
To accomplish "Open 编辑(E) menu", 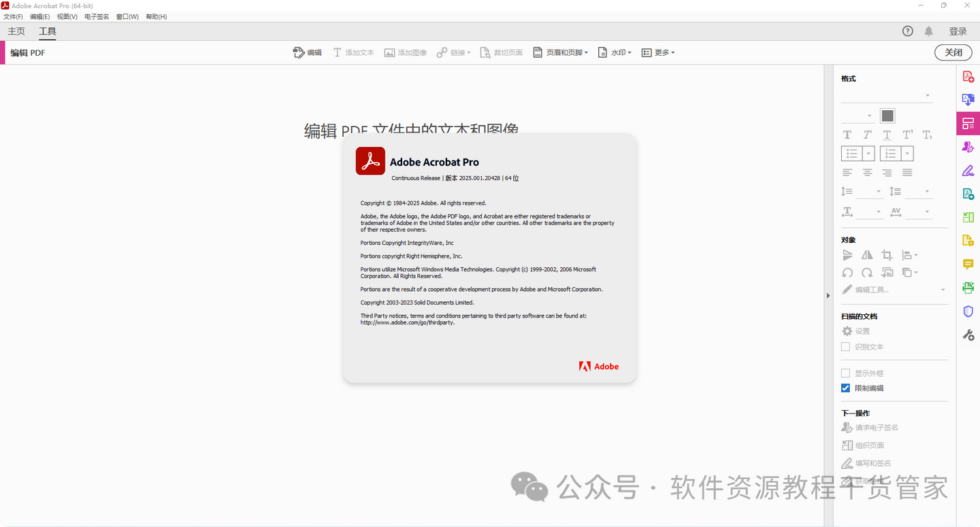I will tap(39, 16).
